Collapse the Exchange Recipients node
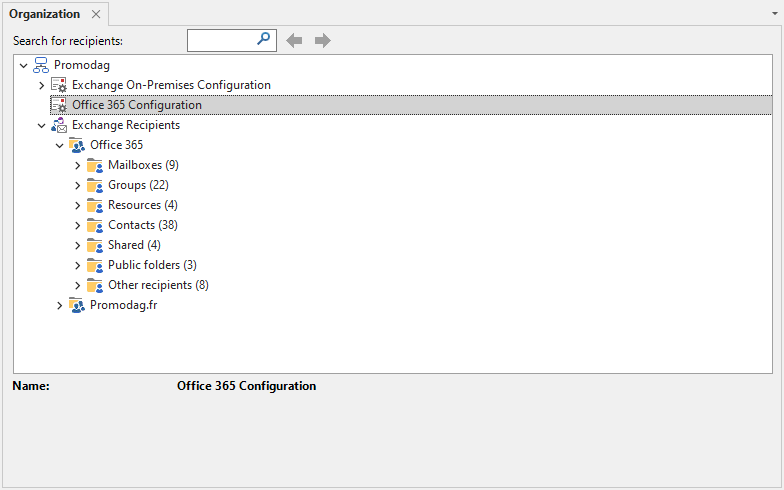 (42, 126)
